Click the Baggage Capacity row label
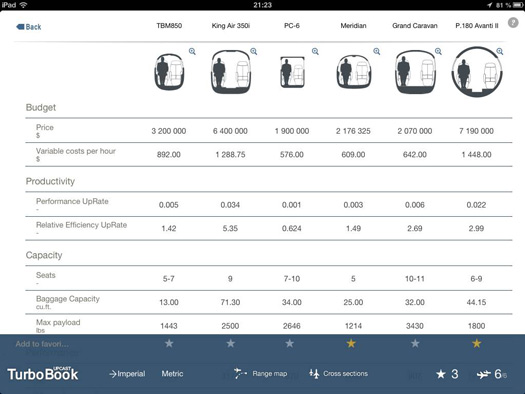 click(68, 299)
